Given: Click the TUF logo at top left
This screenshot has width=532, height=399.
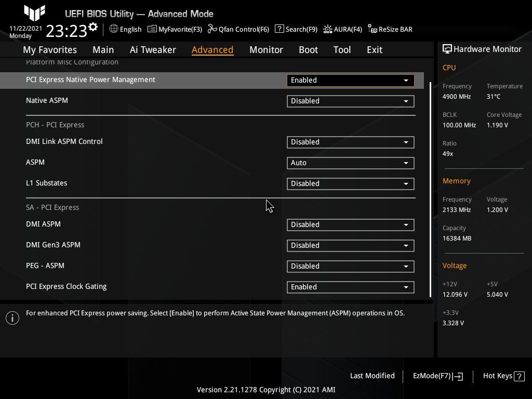Looking at the screenshot, I should click(x=35, y=12).
